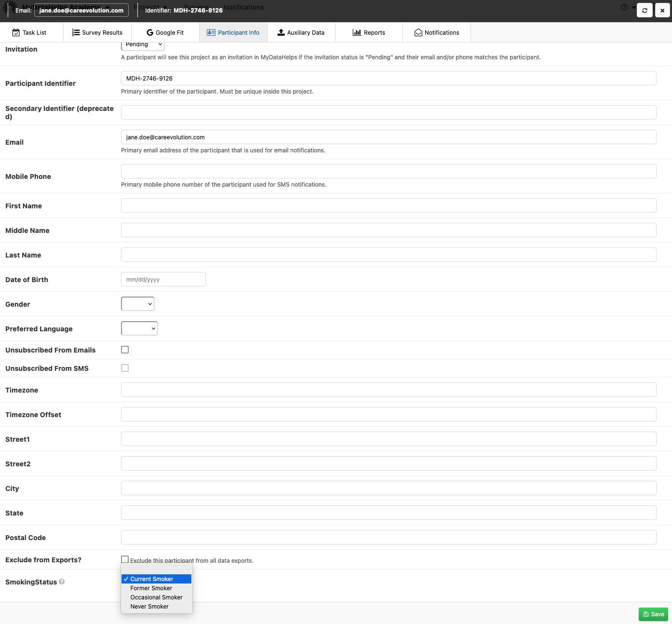Click the SmokingStatus help tooltip icon
Viewport: 672px width, 624px height.
pyautogui.click(x=62, y=582)
